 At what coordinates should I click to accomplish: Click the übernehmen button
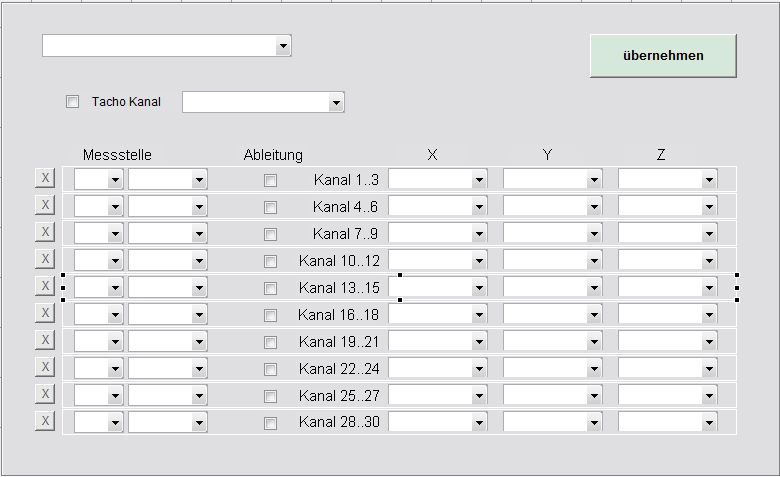(x=662, y=56)
